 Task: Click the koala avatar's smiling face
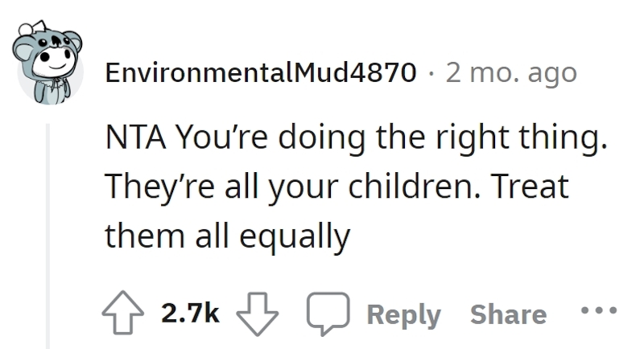(55, 63)
